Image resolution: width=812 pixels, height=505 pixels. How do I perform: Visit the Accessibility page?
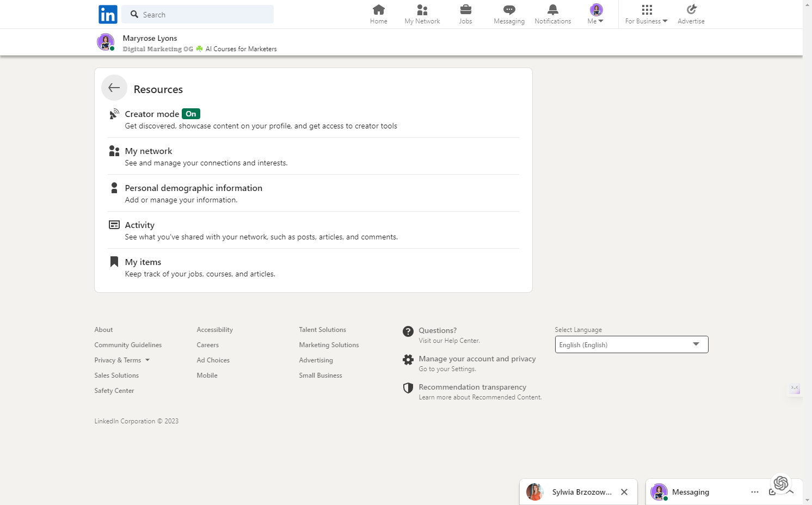(x=215, y=330)
